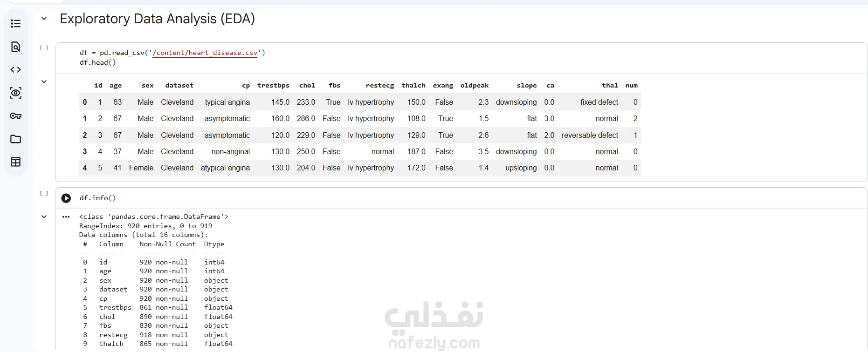Run the df.info() cell

(x=66, y=198)
